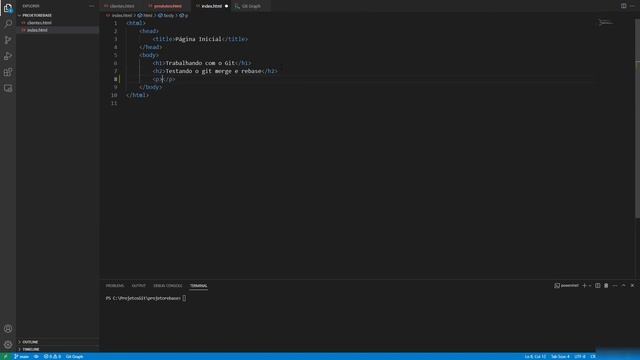Screen dimensions: 640x360
Task: Click the editor minimap preview
Action: click(x=606, y=23)
